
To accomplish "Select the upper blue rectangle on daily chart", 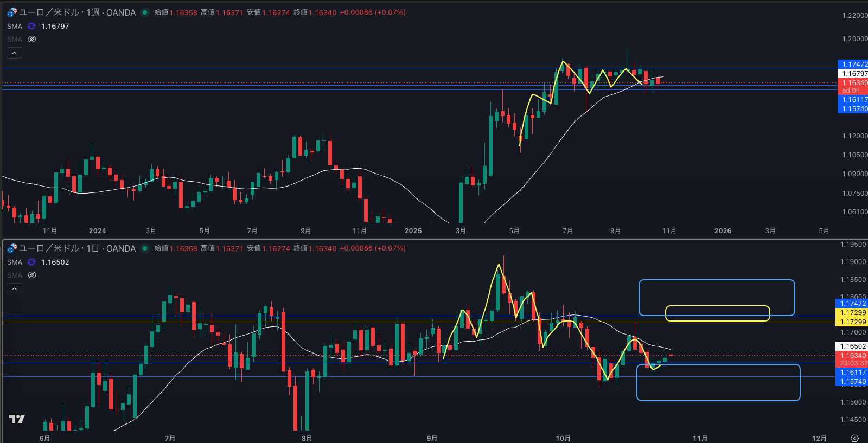I will pos(716,281).
